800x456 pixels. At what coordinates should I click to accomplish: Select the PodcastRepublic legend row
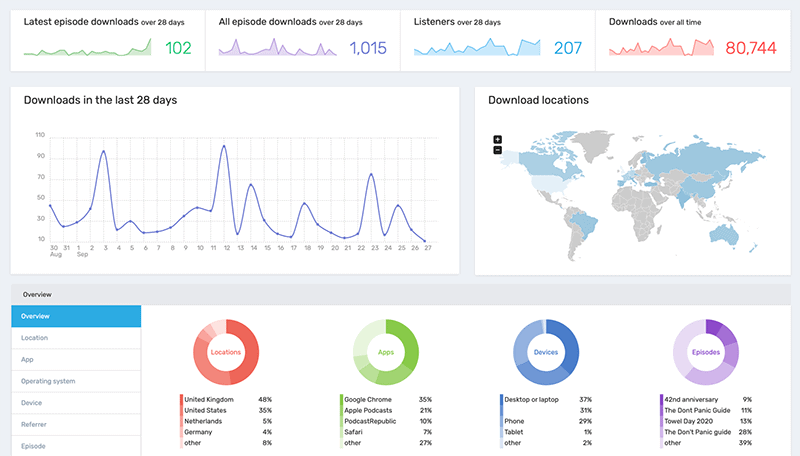pyautogui.click(x=386, y=421)
